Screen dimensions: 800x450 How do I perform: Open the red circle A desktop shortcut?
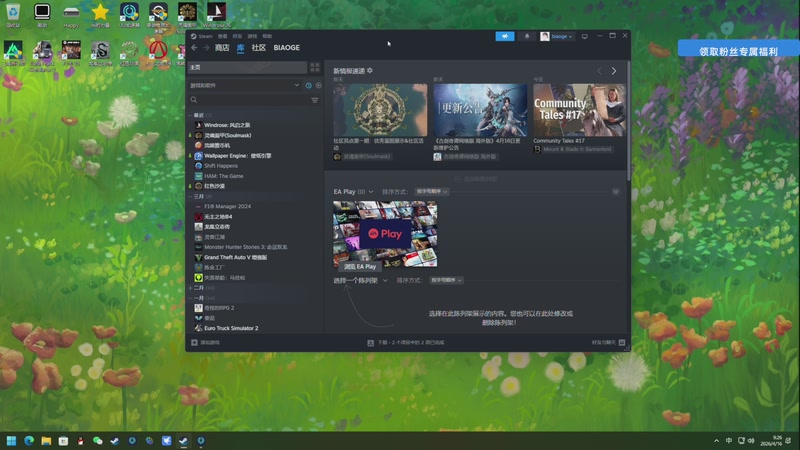click(x=158, y=53)
